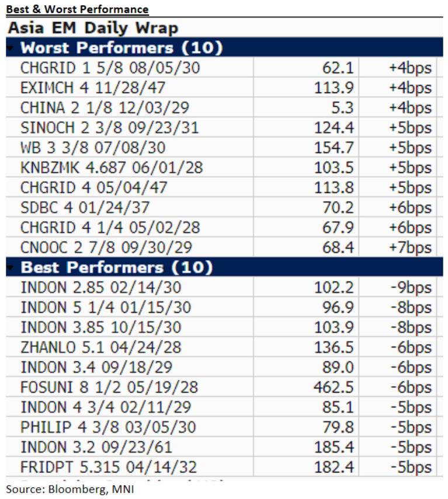Click the WB 3 3/8 07/08/30 row
Screen dimensions: 448x499
(93, 147)
